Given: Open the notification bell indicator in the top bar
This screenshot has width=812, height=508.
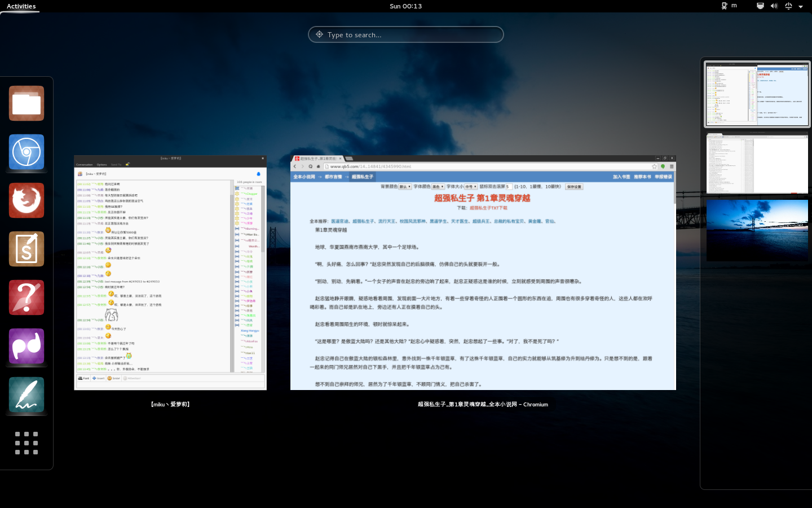Looking at the screenshot, I should 788,6.
